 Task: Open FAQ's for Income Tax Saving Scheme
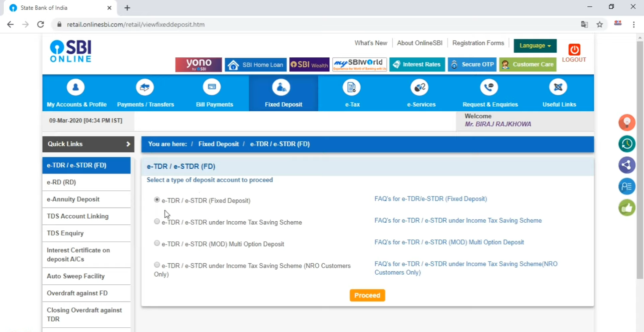tap(458, 221)
